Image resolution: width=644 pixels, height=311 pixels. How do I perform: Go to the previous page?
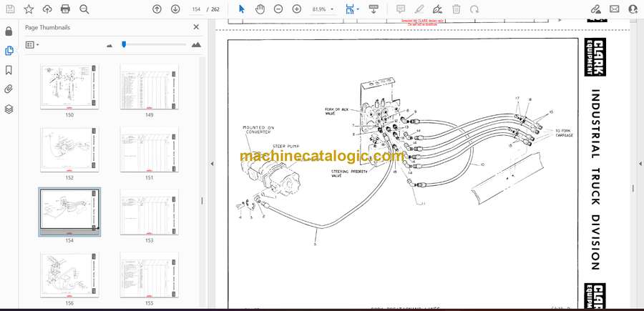(157, 9)
